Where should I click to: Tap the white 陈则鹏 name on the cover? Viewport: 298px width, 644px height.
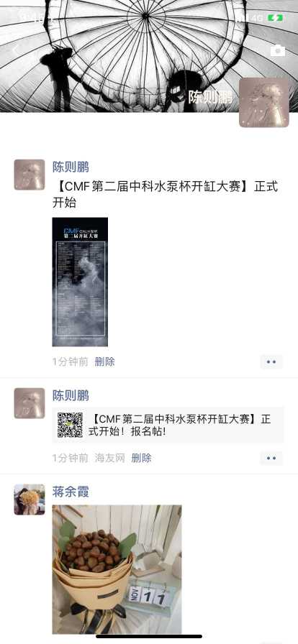click(210, 97)
